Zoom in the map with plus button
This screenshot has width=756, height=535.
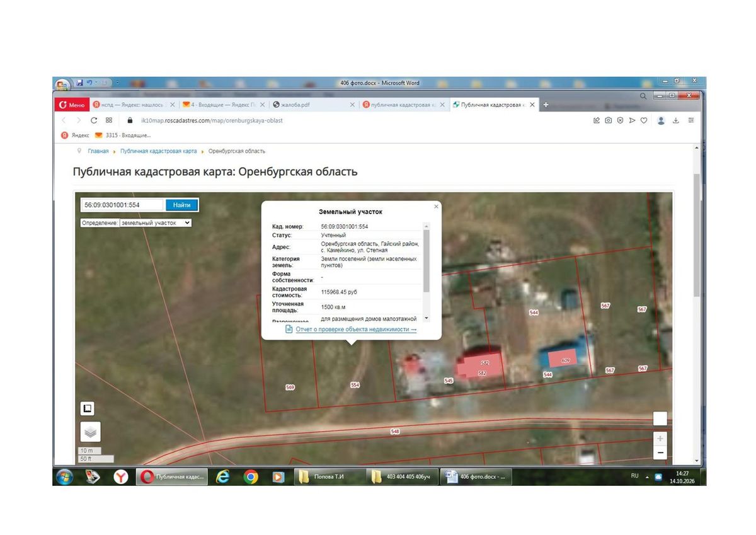[660, 439]
